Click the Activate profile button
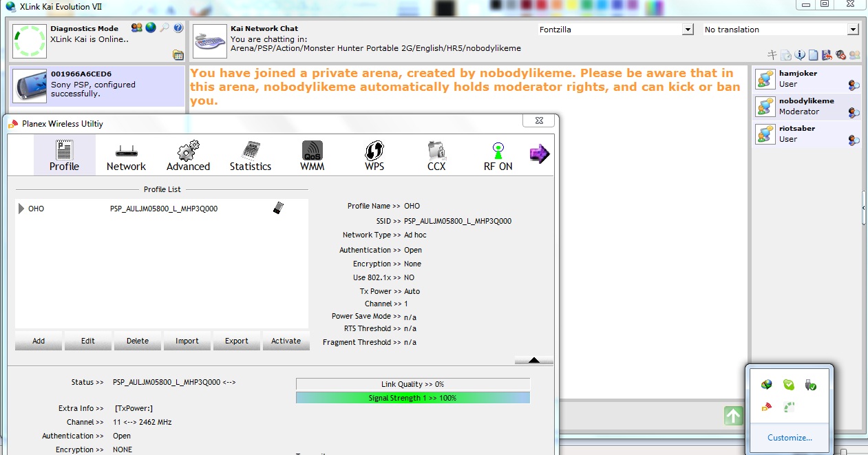The height and width of the screenshot is (455, 868). click(x=286, y=341)
